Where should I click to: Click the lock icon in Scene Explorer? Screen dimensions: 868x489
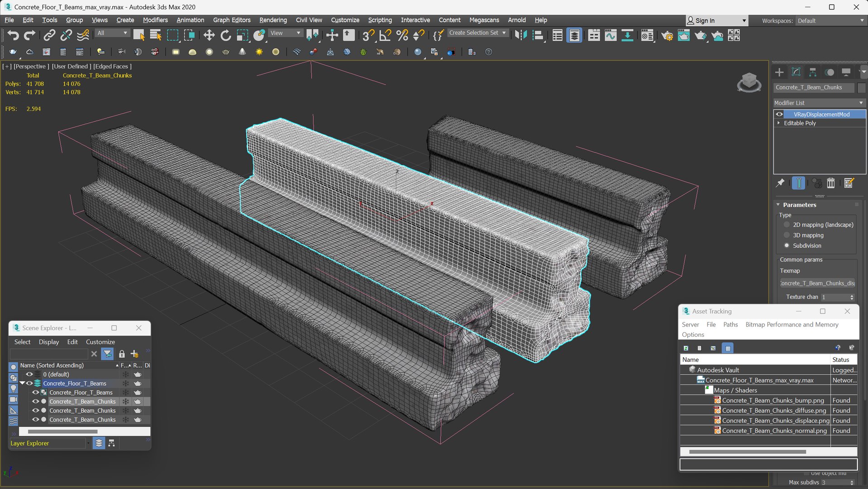[x=122, y=354]
